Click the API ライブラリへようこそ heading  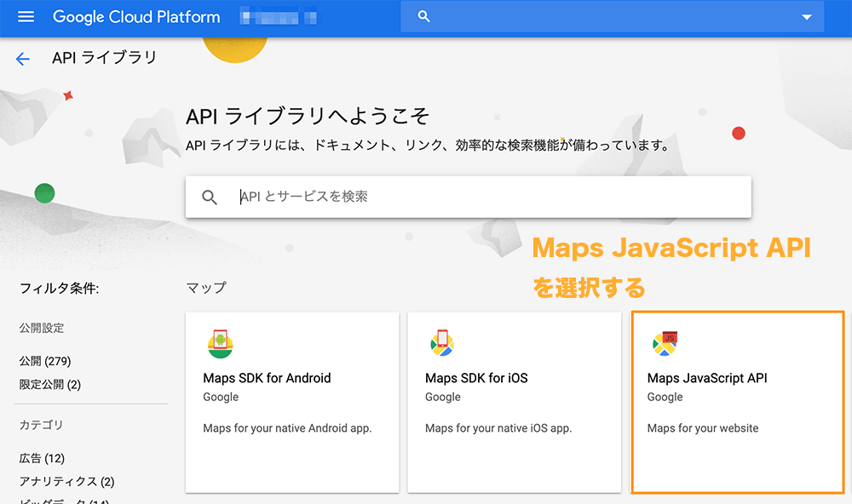click(308, 117)
